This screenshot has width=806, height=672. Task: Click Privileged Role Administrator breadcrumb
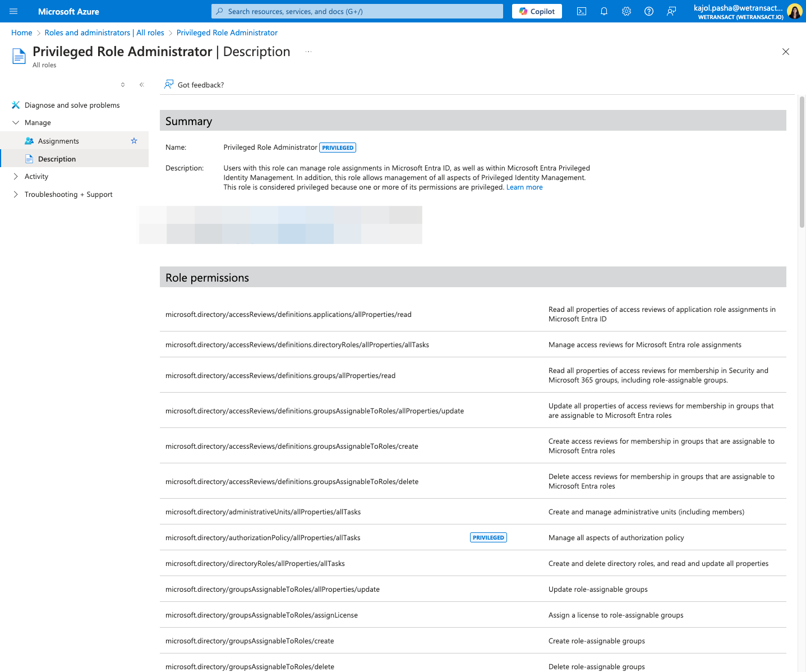(x=227, y=33)
